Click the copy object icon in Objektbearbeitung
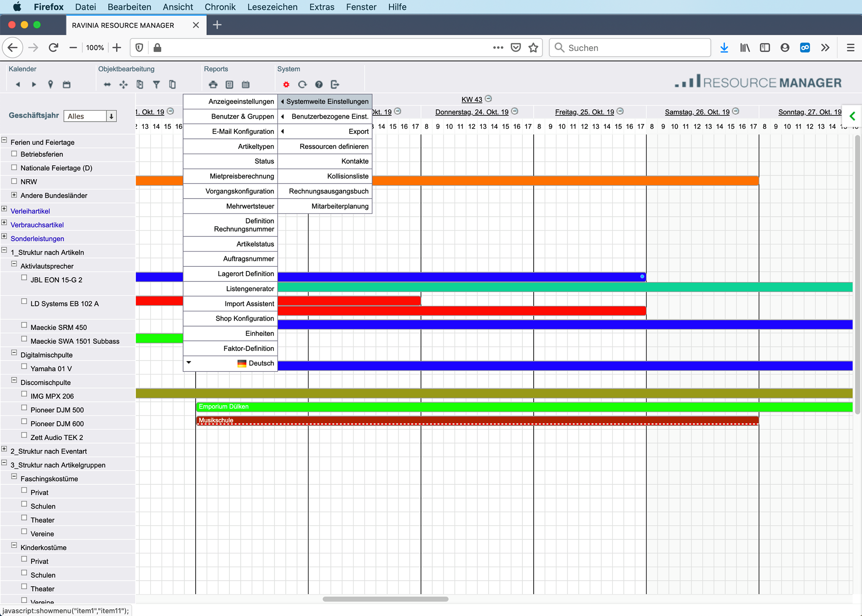Screen dimensions: 862x616 click(x=140, y=85)
